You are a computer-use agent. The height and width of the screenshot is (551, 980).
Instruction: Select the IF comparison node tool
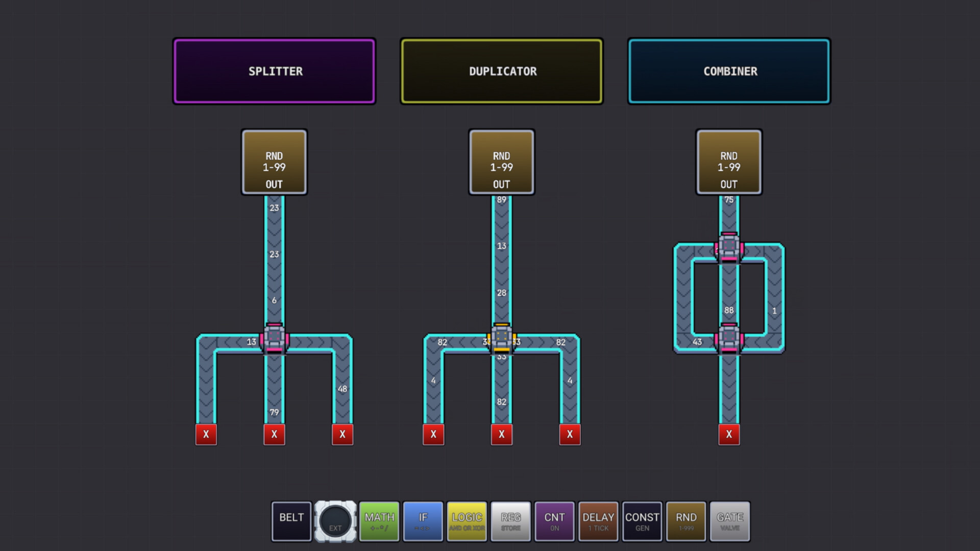(x=423, y=521)
